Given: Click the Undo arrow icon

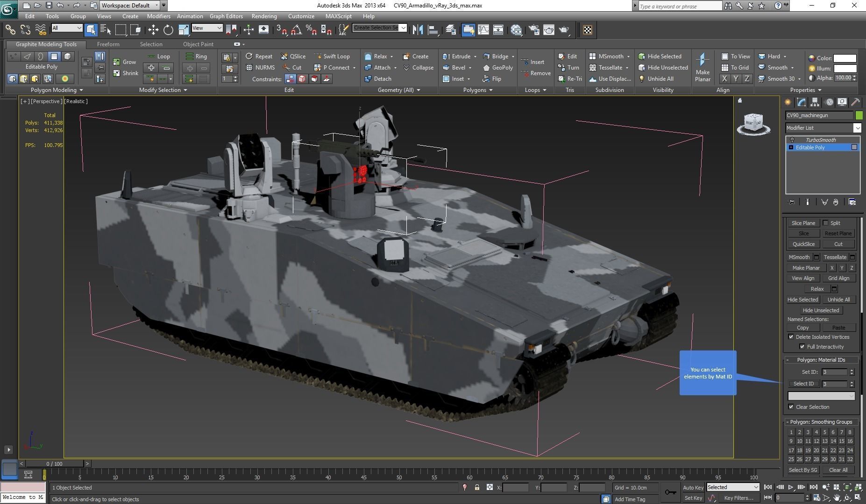Looking at the screenshot, I should pyautogui.click(x=60, y=6).
